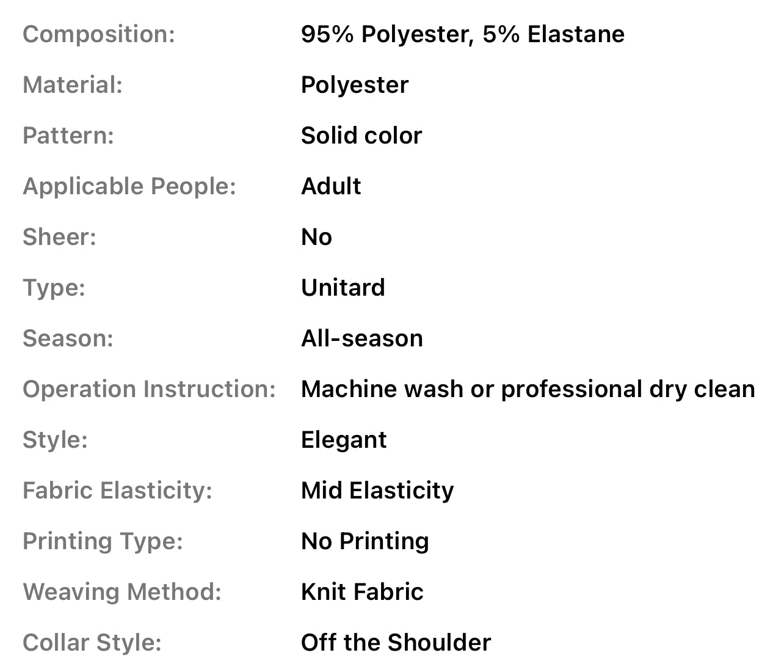
Task: Select the "95% Polyester, 5% Elastane" text
Action: 462,34
